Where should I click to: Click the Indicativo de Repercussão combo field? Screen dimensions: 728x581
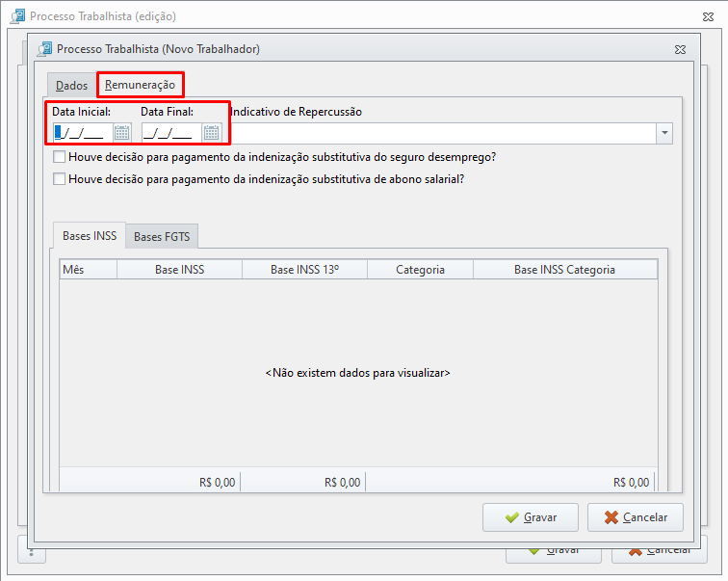tap(443, 133)
